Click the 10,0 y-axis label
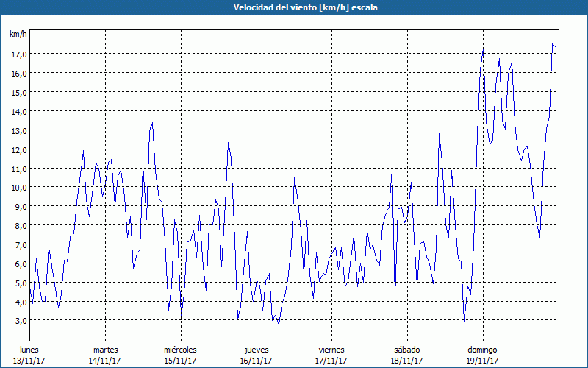The height and width of the screenshot is (368, 588). point(19,187)
